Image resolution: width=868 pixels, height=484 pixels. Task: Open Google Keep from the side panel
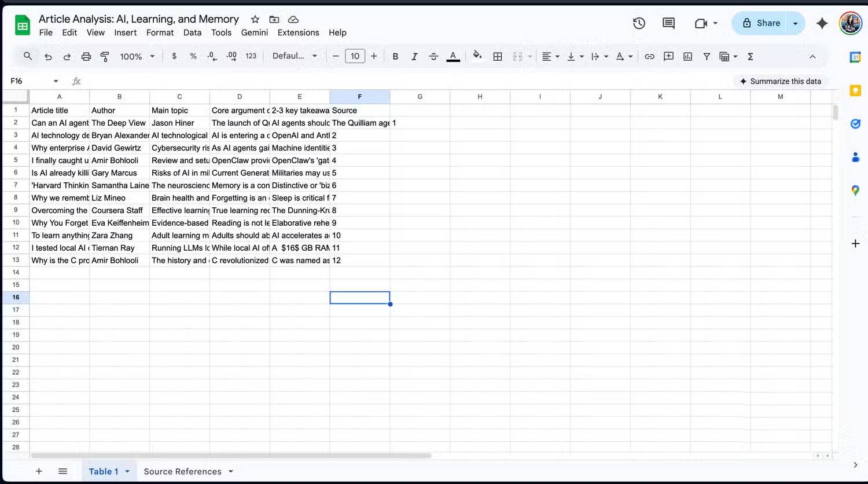(856, 90)
